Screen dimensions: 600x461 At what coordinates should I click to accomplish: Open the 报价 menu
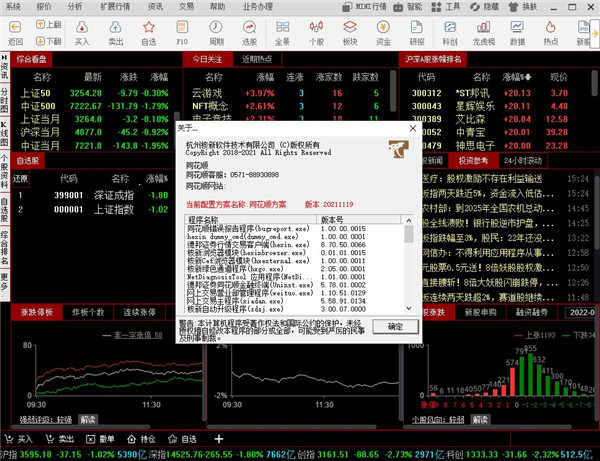(x=44, y=7)
